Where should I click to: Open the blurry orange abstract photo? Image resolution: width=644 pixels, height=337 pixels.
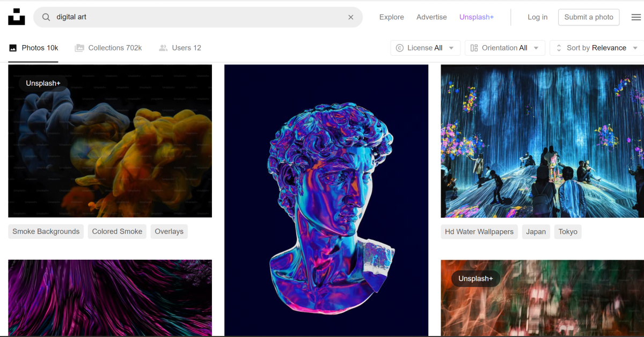542,298
